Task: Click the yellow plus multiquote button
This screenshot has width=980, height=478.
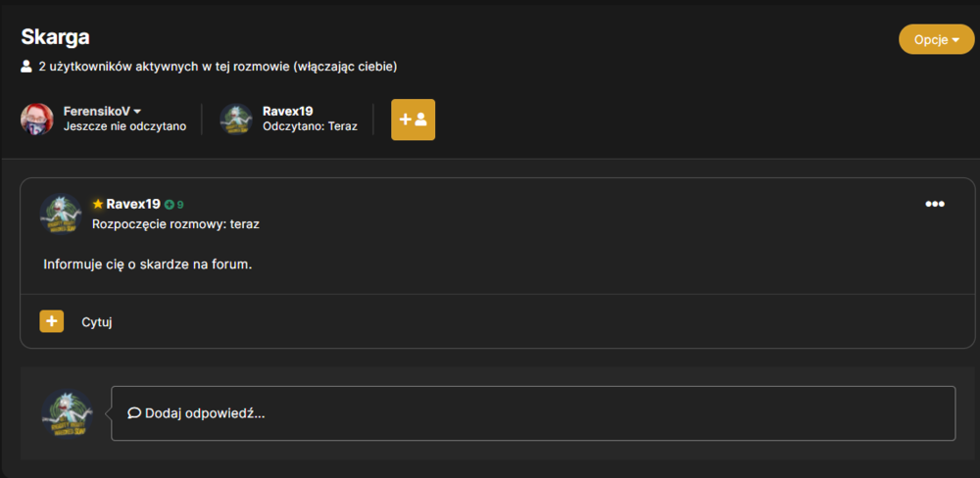Action: pos(51,321)
